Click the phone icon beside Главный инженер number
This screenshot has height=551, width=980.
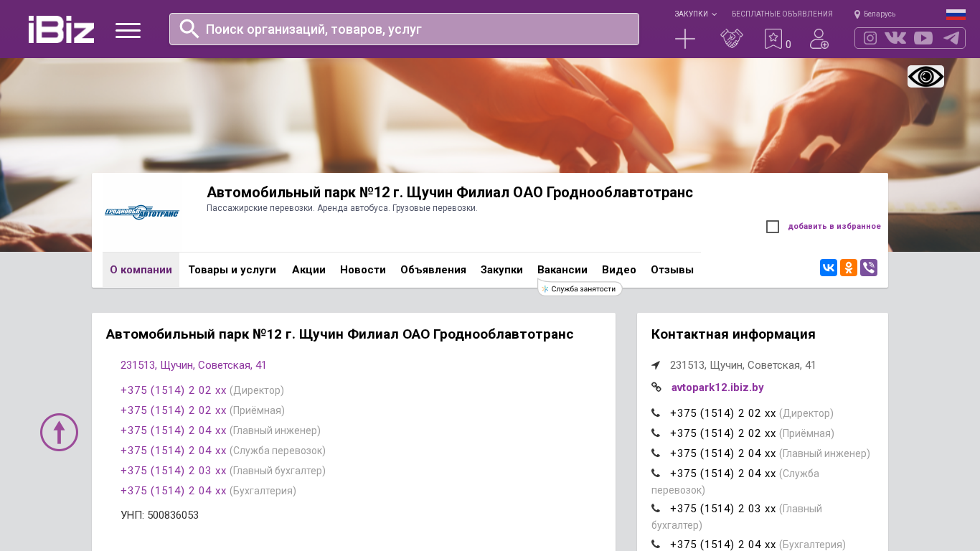[656, 453]
